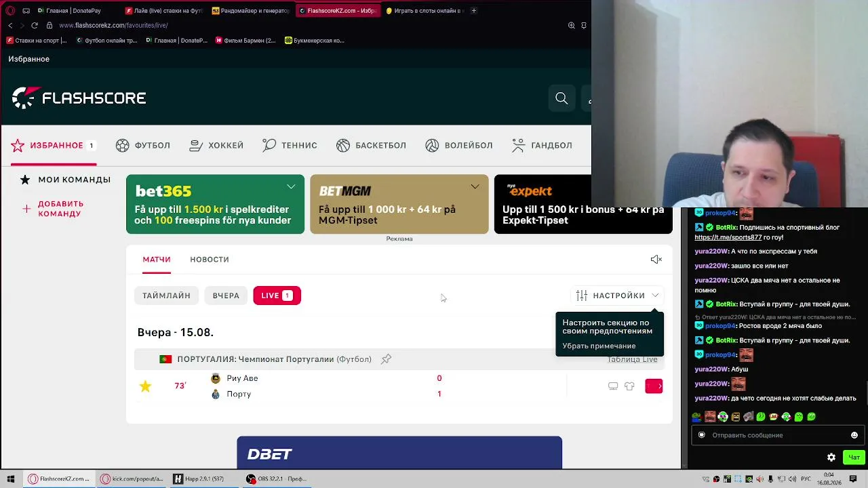The image size is (868, 488).
Task: Open Футбол онлайн bookmark
Action: [106, 41]
